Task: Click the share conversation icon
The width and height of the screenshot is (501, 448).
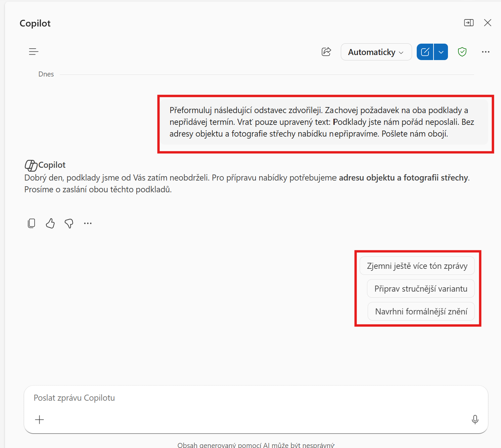Action: tap(326, 52)
